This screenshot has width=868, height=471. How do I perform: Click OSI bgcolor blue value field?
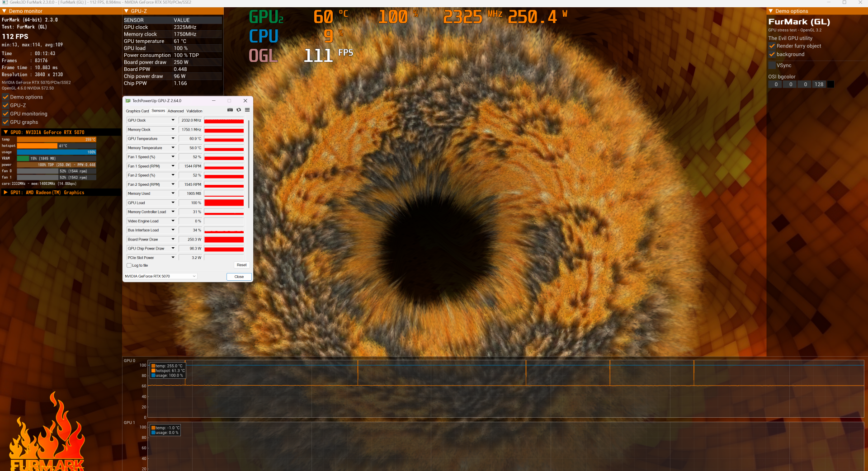(x=805, y=85)
